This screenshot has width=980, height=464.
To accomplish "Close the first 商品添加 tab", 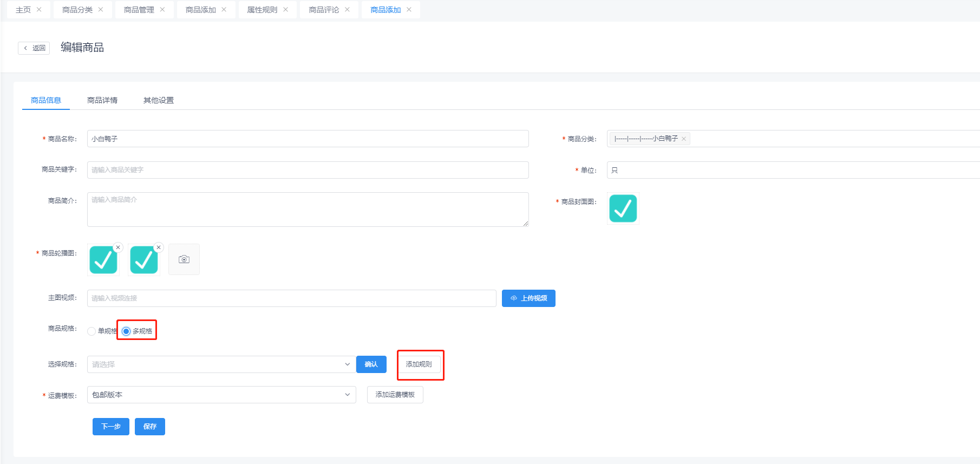I will pos(224,10).
